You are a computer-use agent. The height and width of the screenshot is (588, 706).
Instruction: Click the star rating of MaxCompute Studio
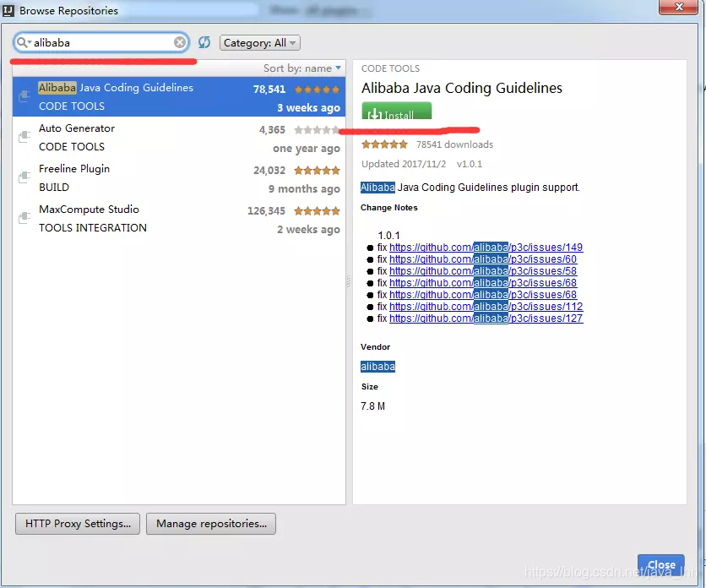click(x=317, y=211)
